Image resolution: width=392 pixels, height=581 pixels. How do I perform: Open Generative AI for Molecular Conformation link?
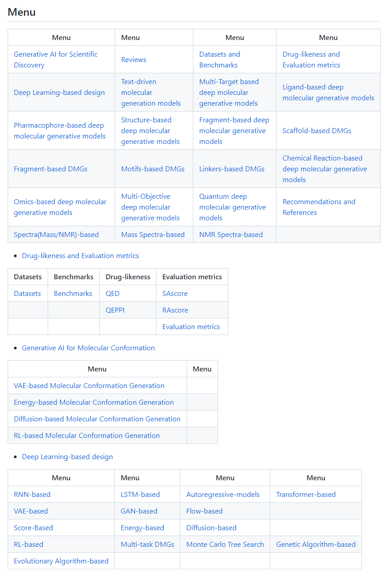coord(88,348)
